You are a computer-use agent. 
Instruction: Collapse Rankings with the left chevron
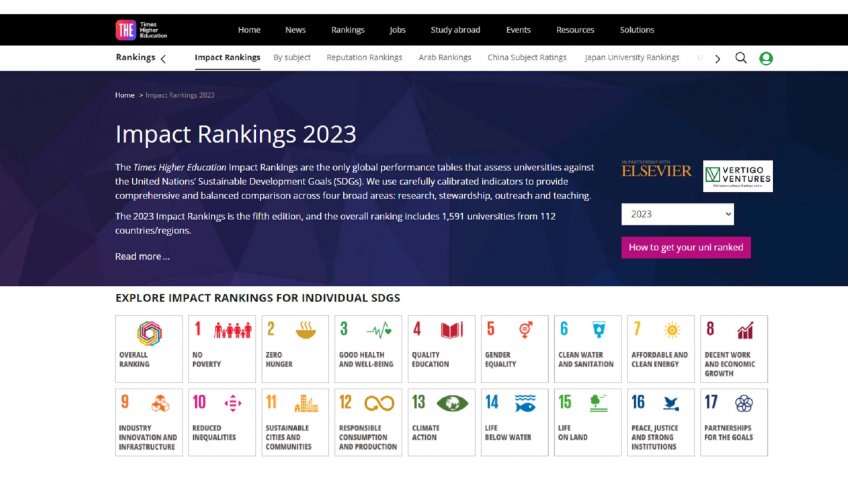click(163, 59)
